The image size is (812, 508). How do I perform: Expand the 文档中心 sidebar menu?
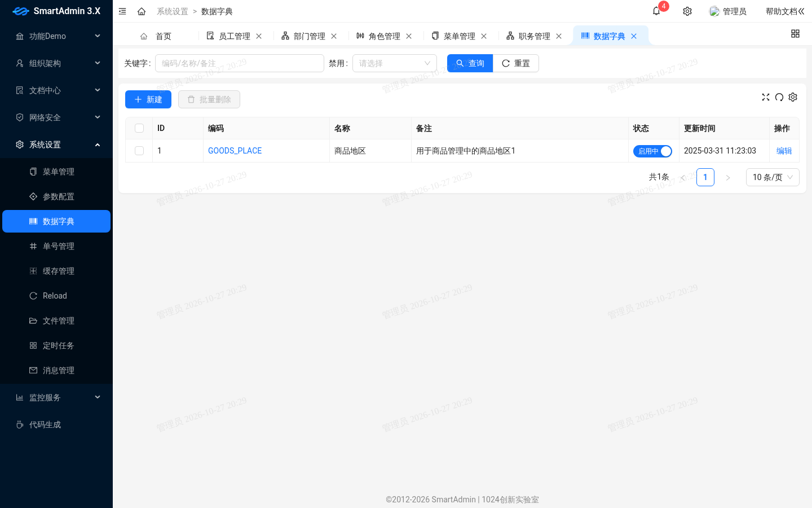[x=56, y=90]
